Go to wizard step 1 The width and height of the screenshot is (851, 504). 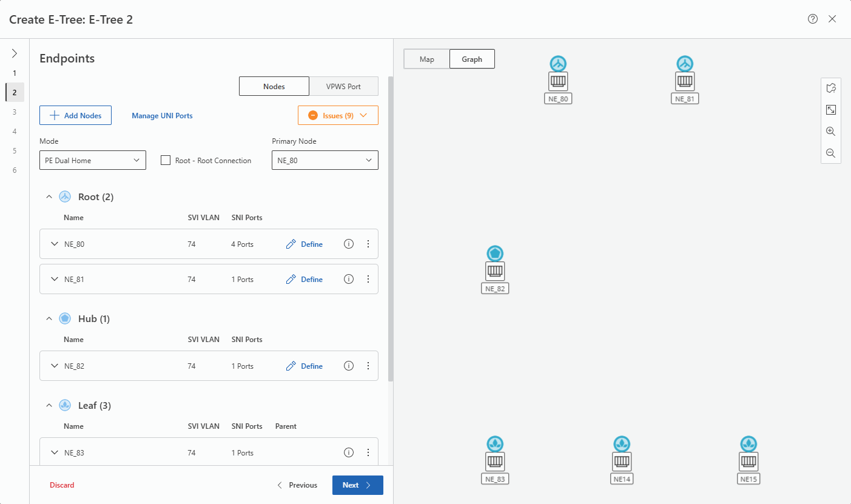(15, 73)
